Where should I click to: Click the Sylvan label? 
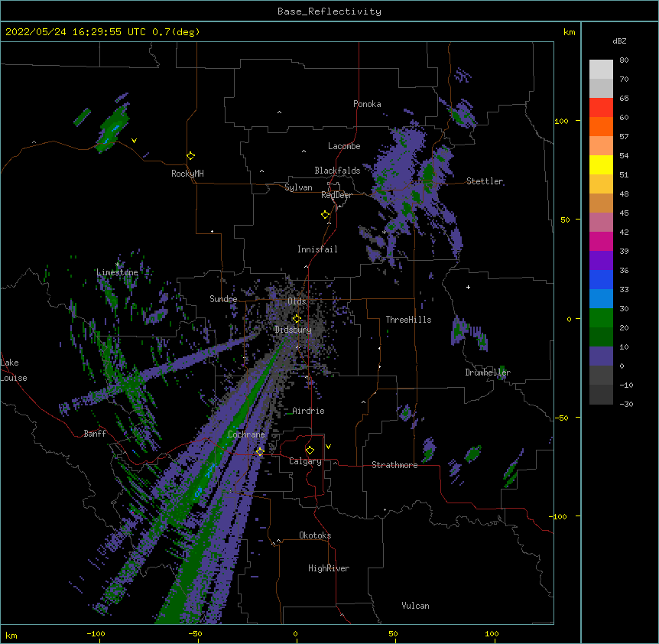tap(298, 187)
